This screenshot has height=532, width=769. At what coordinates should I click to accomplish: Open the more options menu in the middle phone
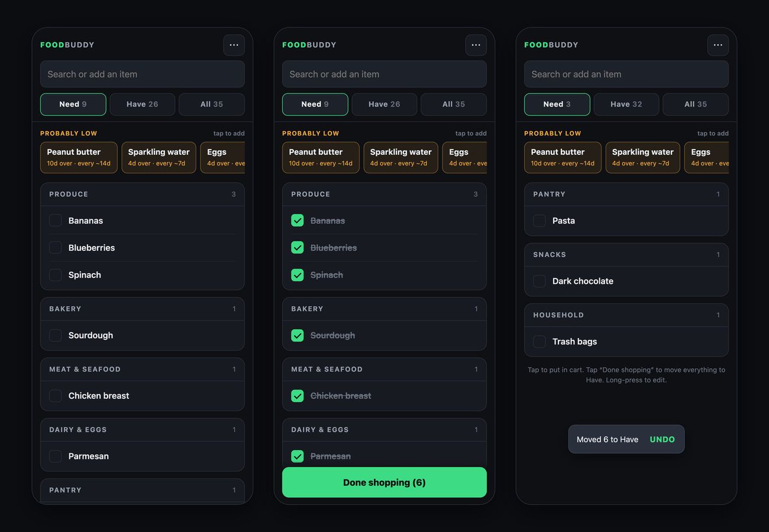(x=476, y=45)
